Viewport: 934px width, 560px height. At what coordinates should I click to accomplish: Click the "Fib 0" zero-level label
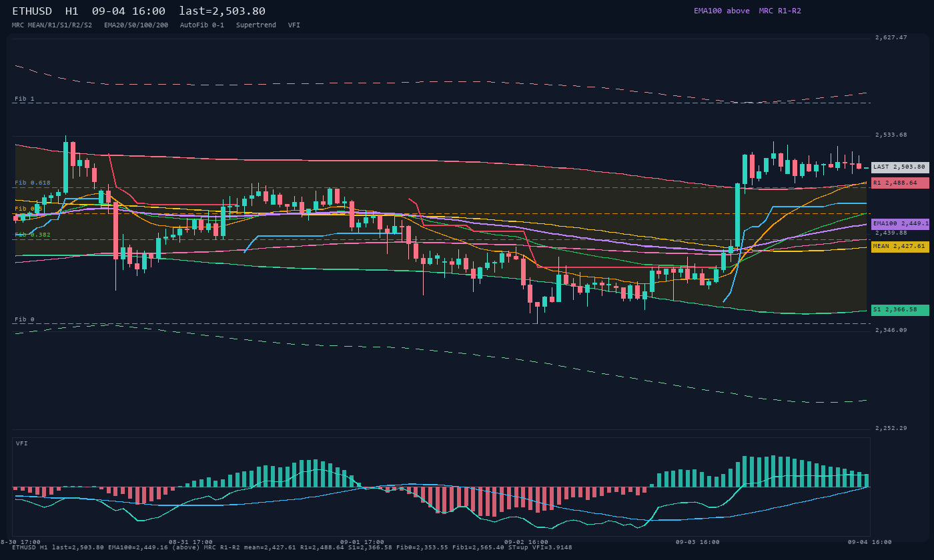[25, 319]
